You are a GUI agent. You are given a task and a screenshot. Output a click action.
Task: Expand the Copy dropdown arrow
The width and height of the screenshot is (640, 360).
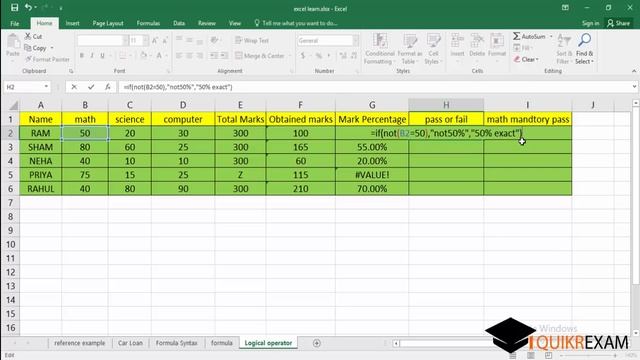click(x=52, y=48)
